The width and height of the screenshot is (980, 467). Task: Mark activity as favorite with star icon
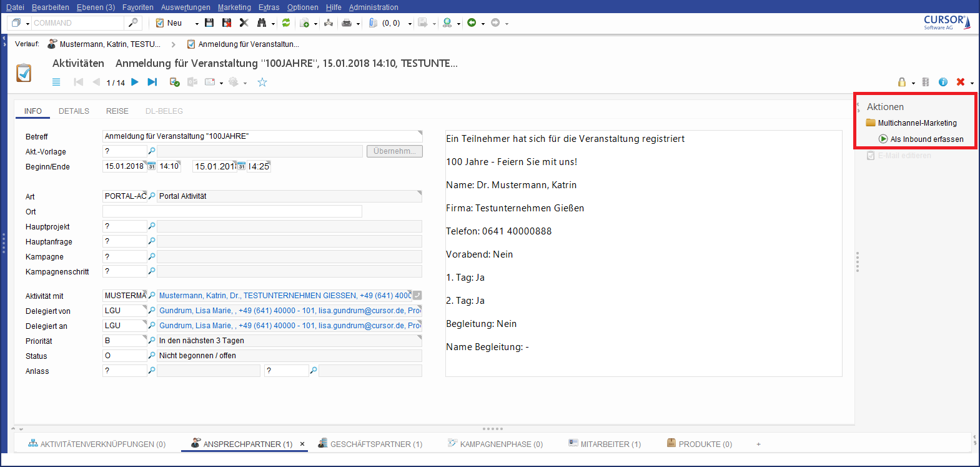[x=262, y=83]
